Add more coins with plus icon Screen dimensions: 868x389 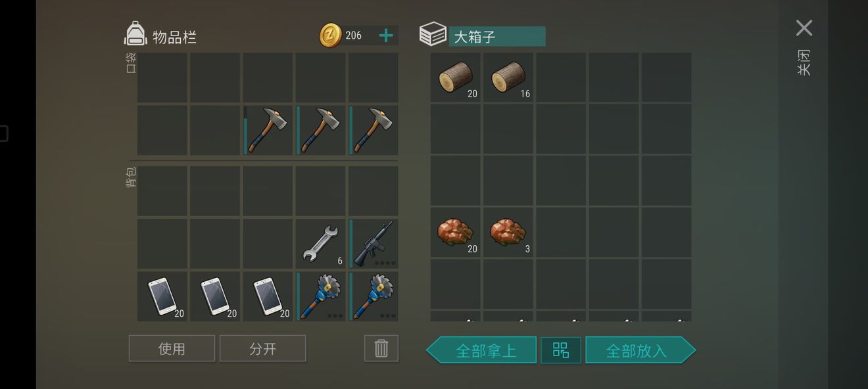(x=386, y=35)
